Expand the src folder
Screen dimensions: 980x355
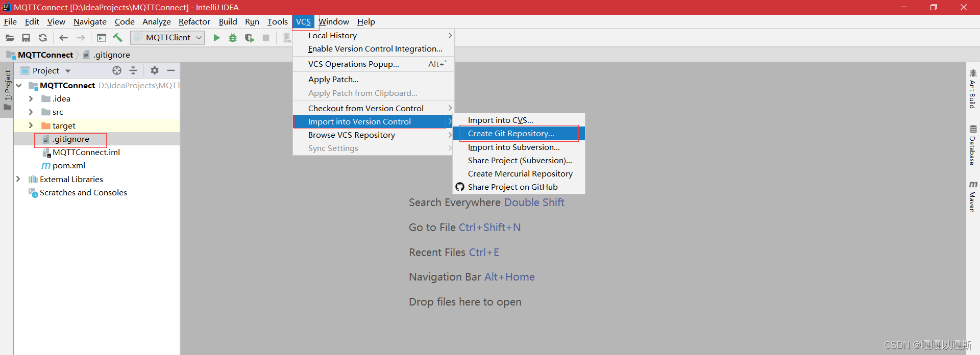(31, 112)
